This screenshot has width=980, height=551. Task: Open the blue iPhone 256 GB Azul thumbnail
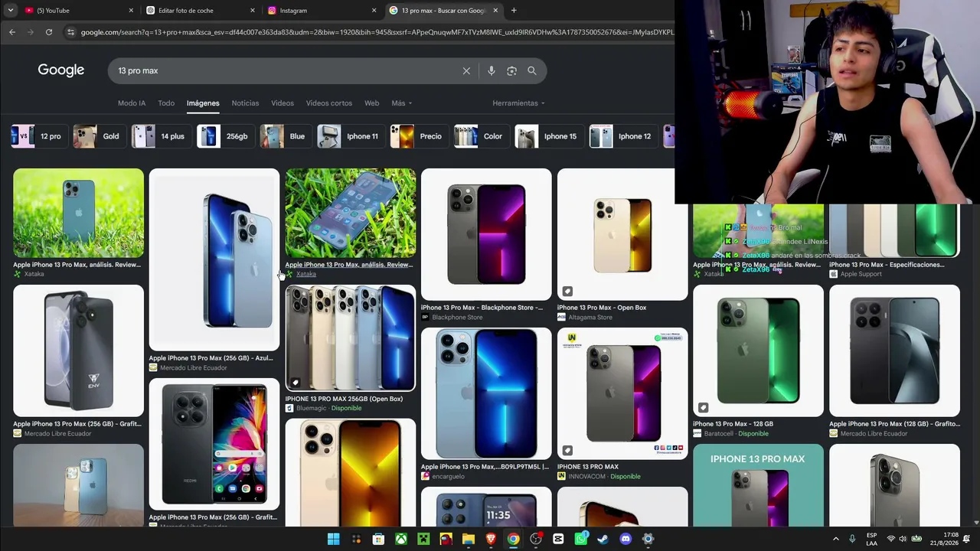pyautogui.click(x=214, y=259)
